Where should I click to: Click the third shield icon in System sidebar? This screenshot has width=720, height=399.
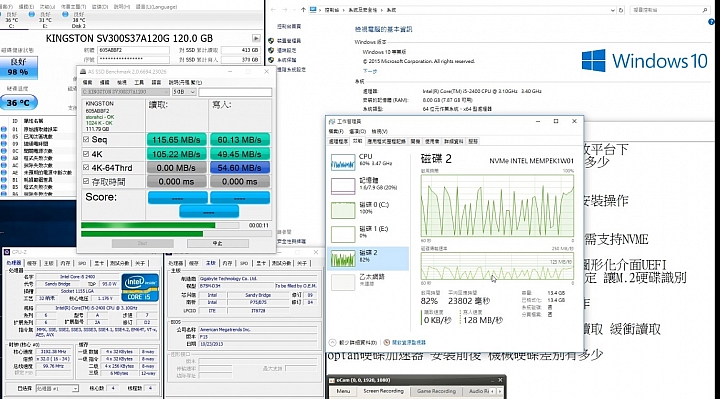(x=271, y=60)
